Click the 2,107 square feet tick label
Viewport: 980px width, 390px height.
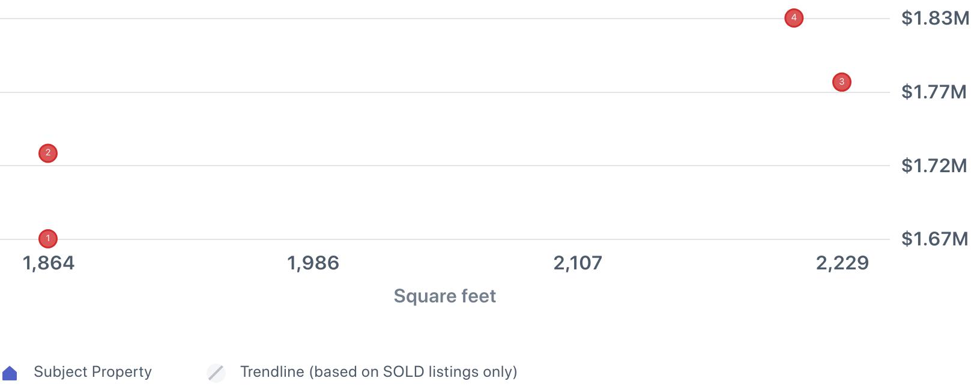point(578,263)
